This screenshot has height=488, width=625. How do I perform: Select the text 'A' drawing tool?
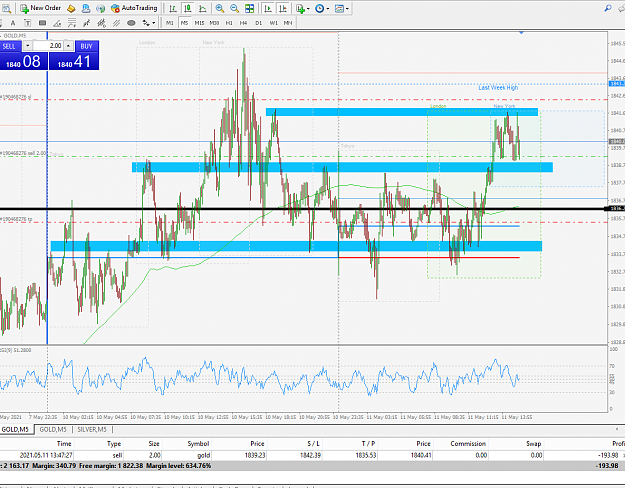[13, 23]
